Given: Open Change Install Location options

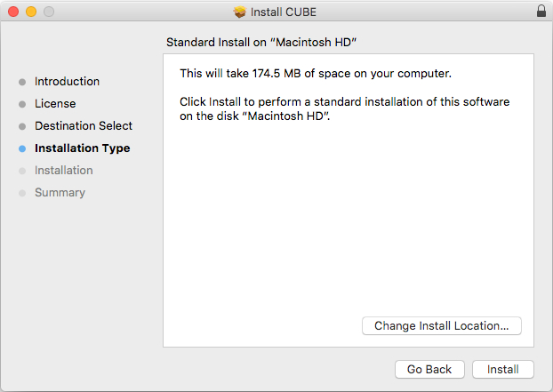Looking at the screenshot, I should coord(442,326).
